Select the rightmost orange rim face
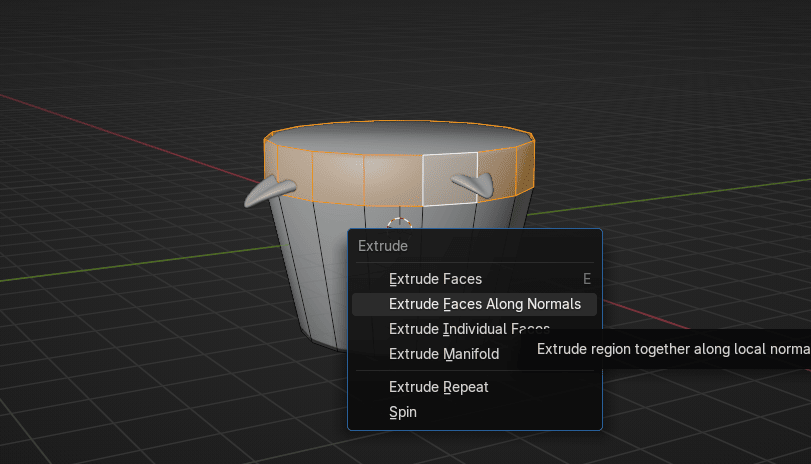Image resolution: width=811 pixels, height=464 pixels. [528, 166]
